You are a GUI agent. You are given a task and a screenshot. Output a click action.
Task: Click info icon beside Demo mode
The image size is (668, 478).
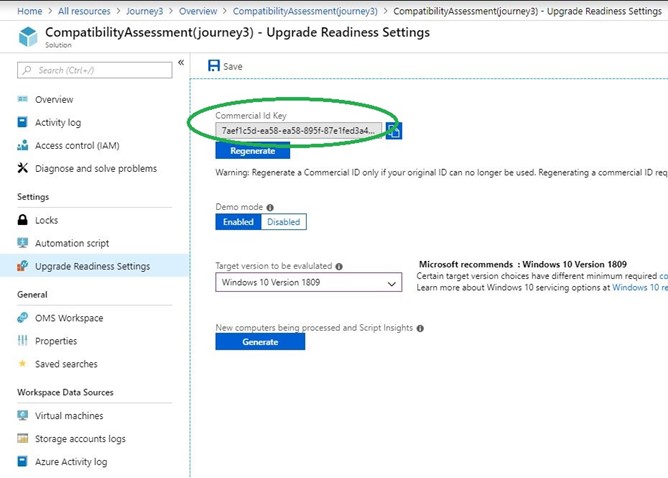pos(271,207)
